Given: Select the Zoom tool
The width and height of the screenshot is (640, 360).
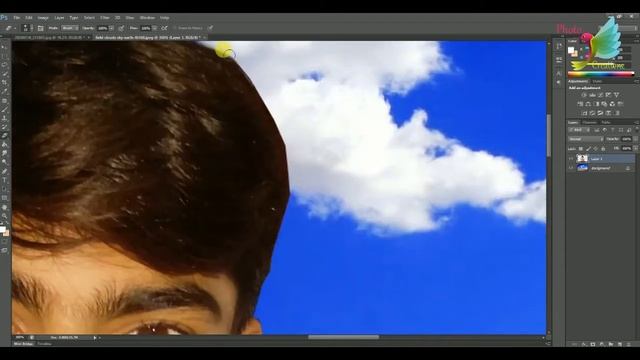Looking at the screenshot, I should (4, 216).
